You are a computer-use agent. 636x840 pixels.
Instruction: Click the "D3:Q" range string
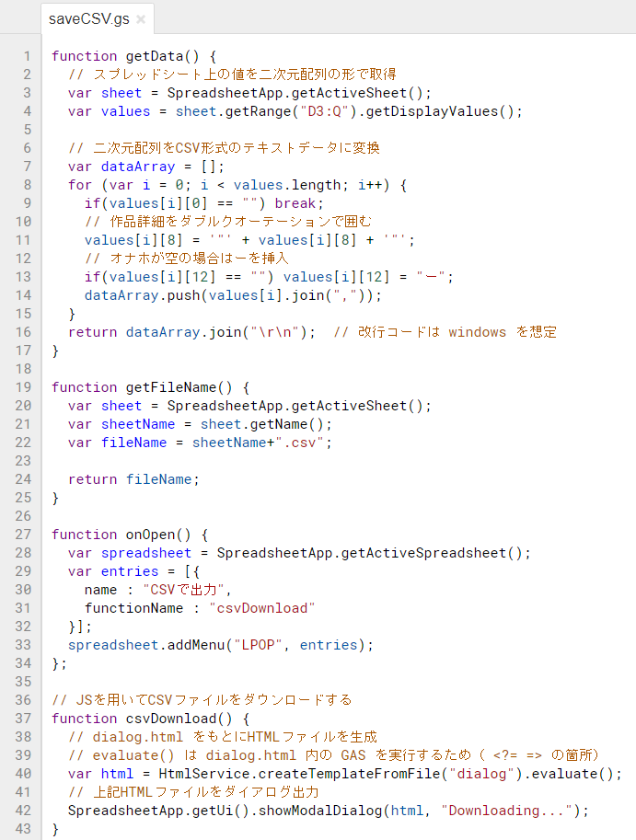point(324,111)
